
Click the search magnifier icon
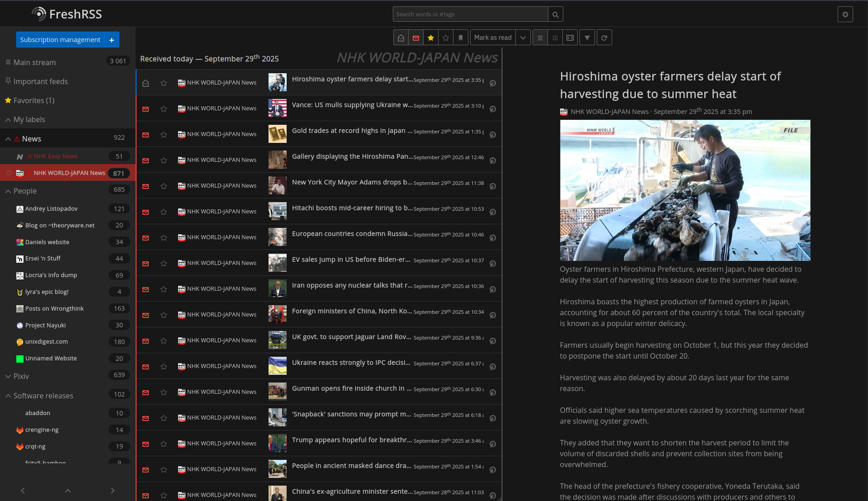tap(555, 14)
